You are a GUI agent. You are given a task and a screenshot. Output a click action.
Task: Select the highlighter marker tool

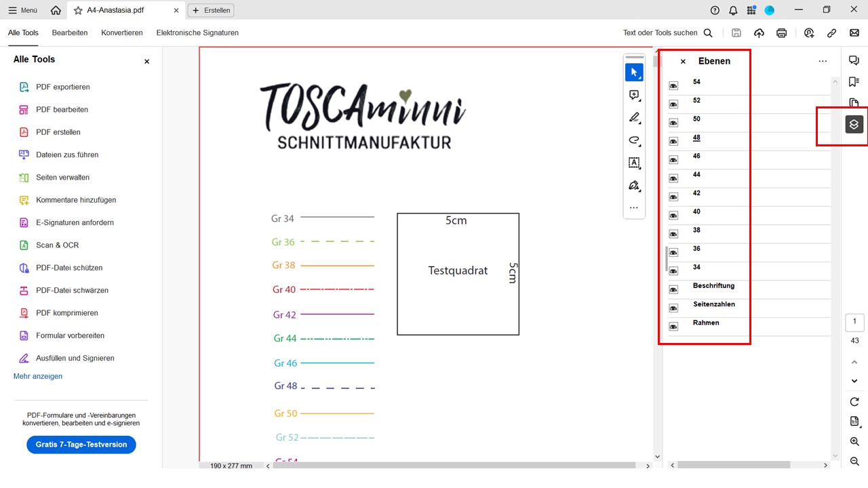pyautogui.click(x=634, y=118)
